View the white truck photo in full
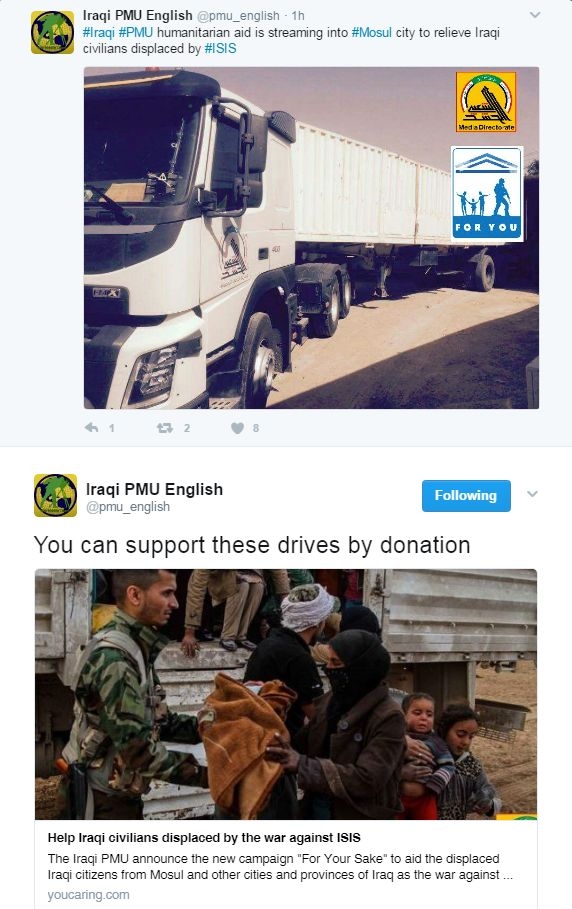 click(x=311, y=238)
